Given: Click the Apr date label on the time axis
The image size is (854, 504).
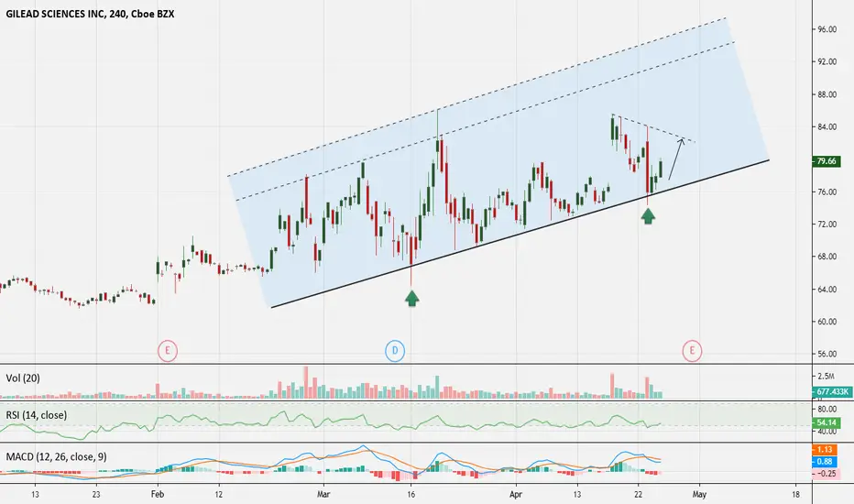Looking at the screenshot, I should (x=515, y=495).
